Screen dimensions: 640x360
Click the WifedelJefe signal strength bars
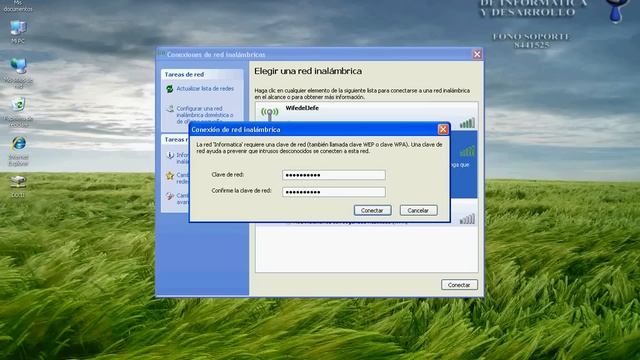467,122
